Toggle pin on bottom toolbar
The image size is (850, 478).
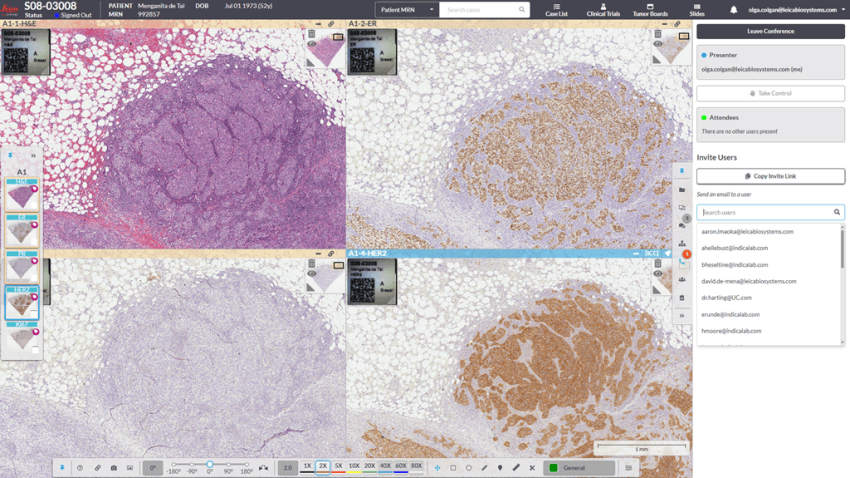click(62, 468)
